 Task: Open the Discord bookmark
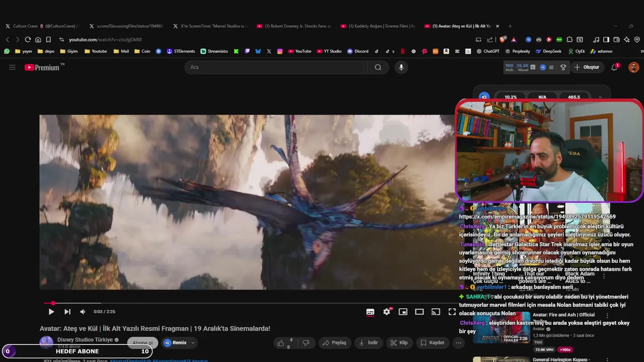358,51
